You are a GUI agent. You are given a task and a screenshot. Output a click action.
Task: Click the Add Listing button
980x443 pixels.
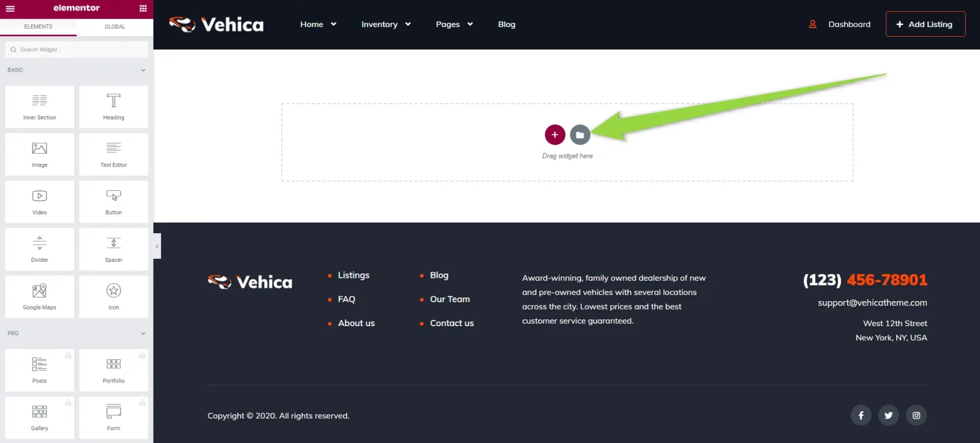[925, 24]
